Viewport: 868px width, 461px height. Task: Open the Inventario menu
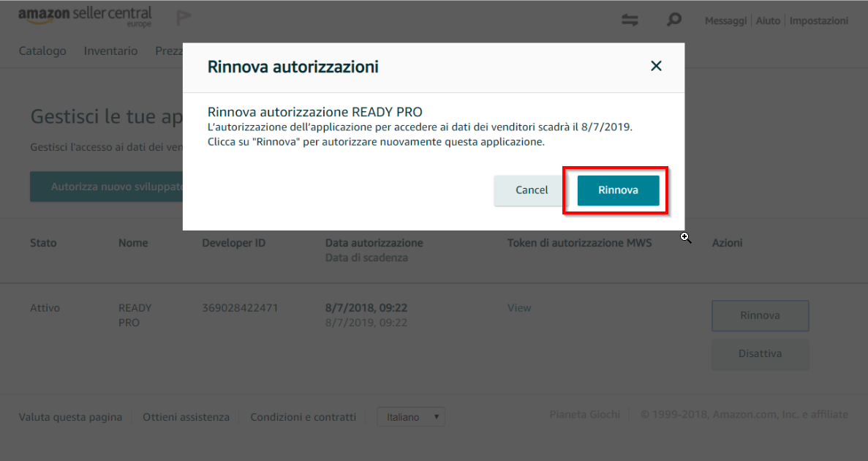[x=110, y=51]
